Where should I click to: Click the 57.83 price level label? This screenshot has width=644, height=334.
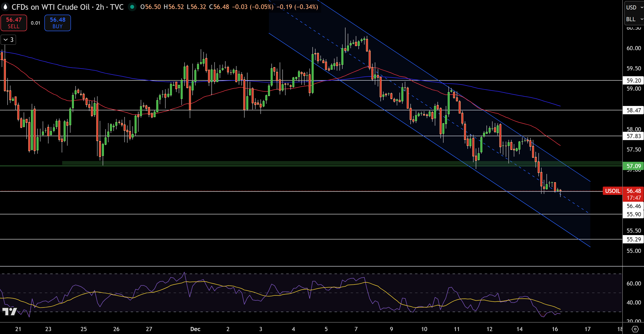(633, 136)
